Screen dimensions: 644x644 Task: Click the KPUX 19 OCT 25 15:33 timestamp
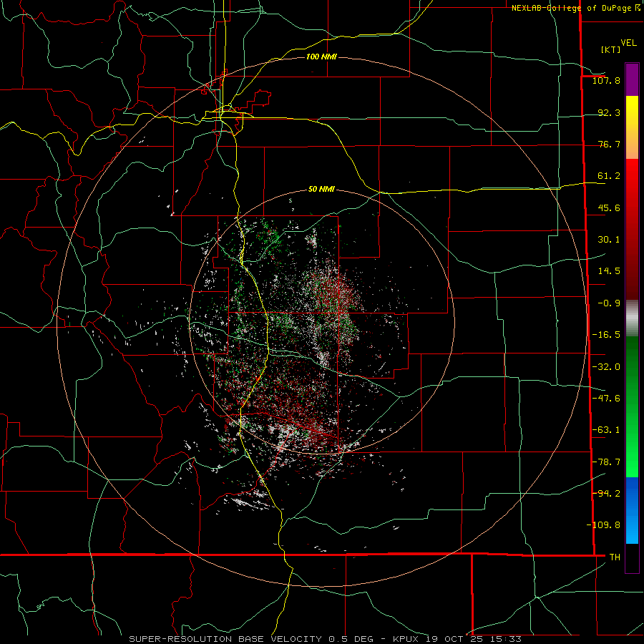(457, 639)
